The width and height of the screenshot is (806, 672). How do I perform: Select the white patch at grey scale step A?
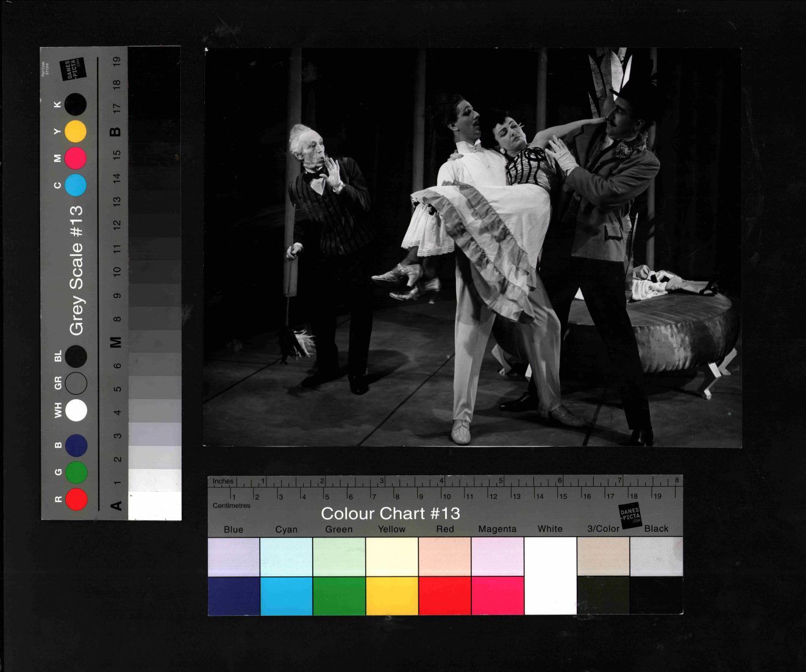(x=155, y=506)
